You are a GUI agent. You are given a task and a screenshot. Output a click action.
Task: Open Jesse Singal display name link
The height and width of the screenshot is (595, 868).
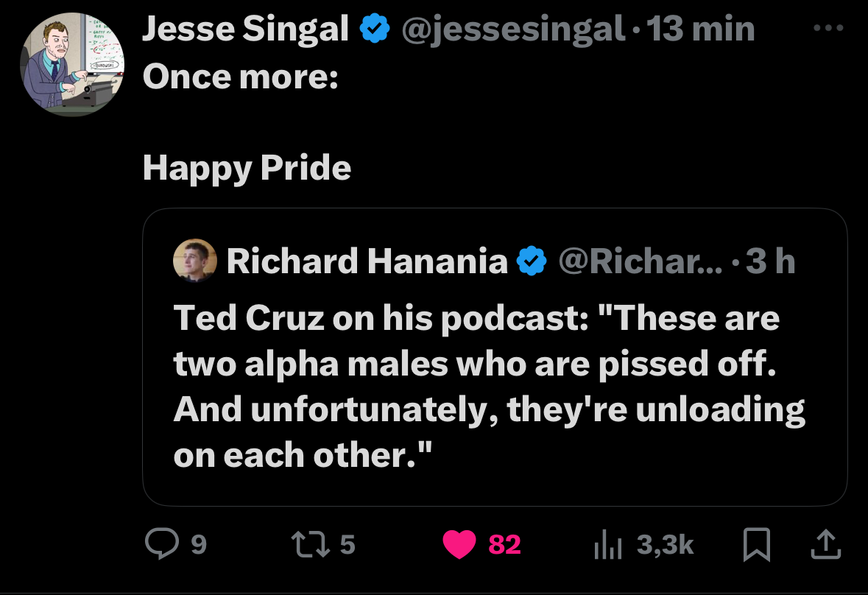(246, 29)
